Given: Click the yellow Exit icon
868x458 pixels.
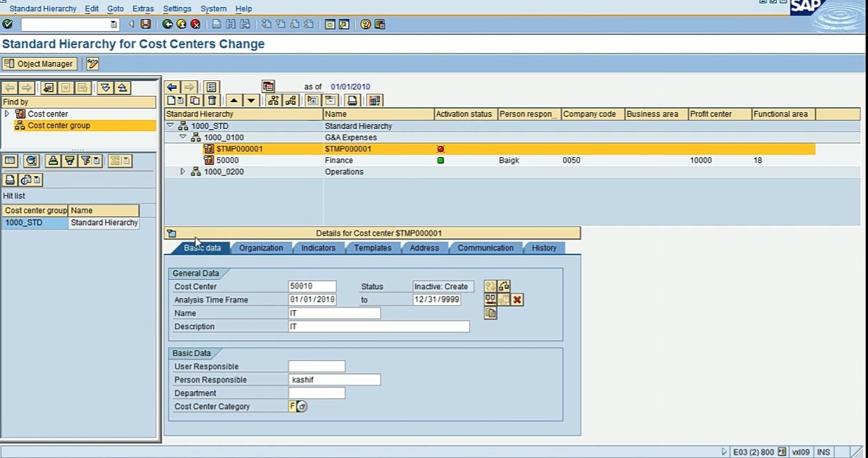Looking at the screenshot, I should pos(181,24).
